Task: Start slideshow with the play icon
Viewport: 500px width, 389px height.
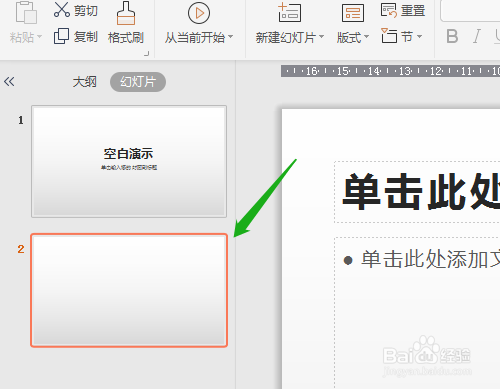Action: pos(199,13)
